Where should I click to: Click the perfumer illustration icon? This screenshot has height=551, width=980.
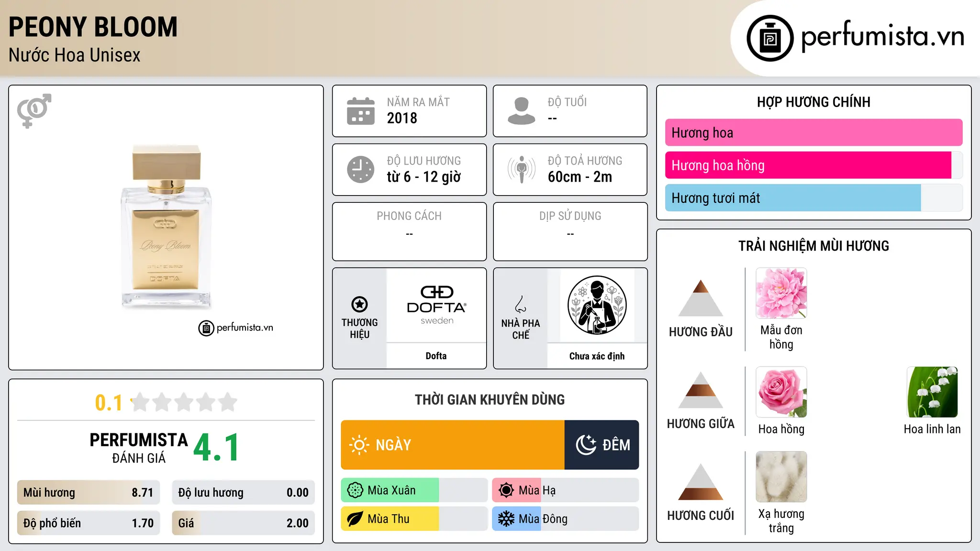(597, 305)
